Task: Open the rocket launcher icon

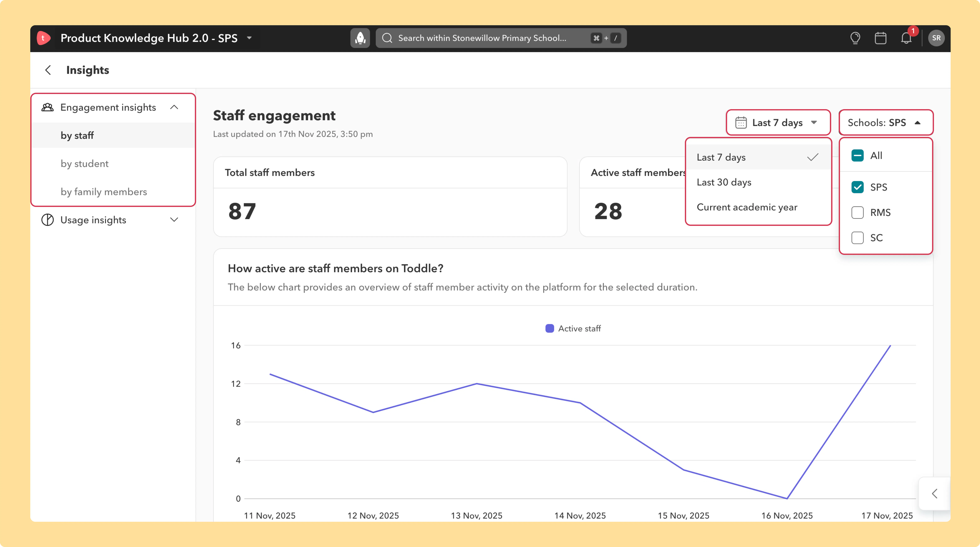Action: point(360,38)
